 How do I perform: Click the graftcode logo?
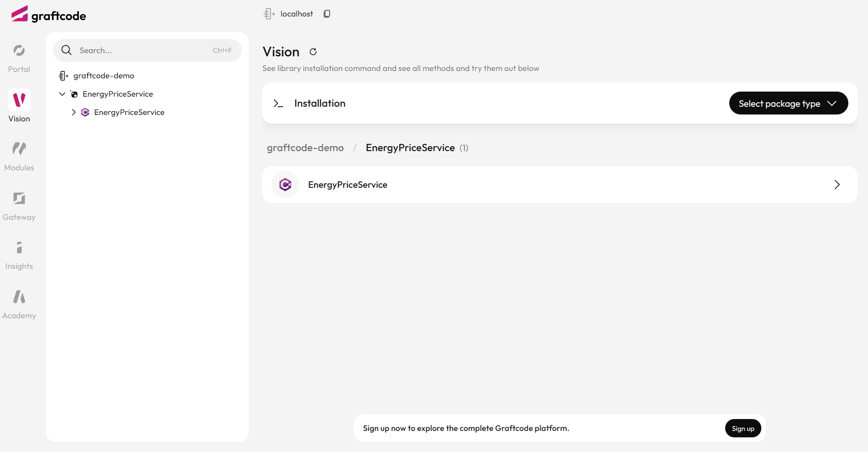pyautogui.click(x=49, y=14)
